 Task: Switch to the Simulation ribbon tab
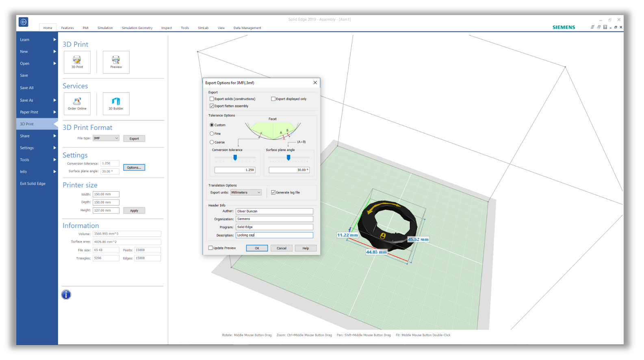(105, 28)
